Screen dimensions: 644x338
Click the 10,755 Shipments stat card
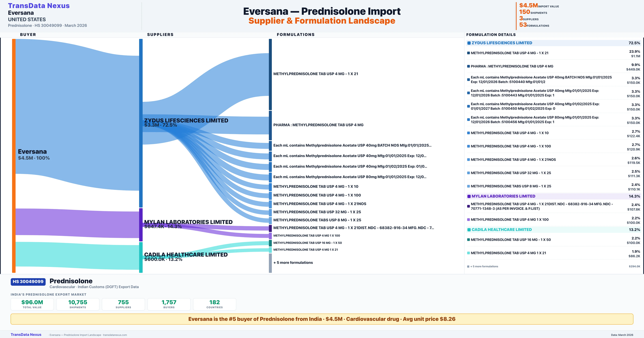(78, 304)
